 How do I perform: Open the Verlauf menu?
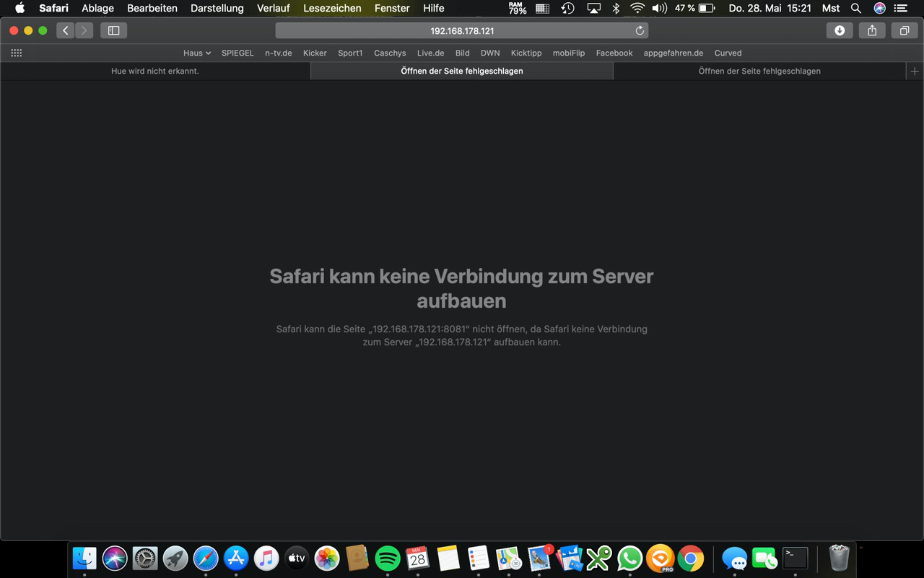(274, 8)
